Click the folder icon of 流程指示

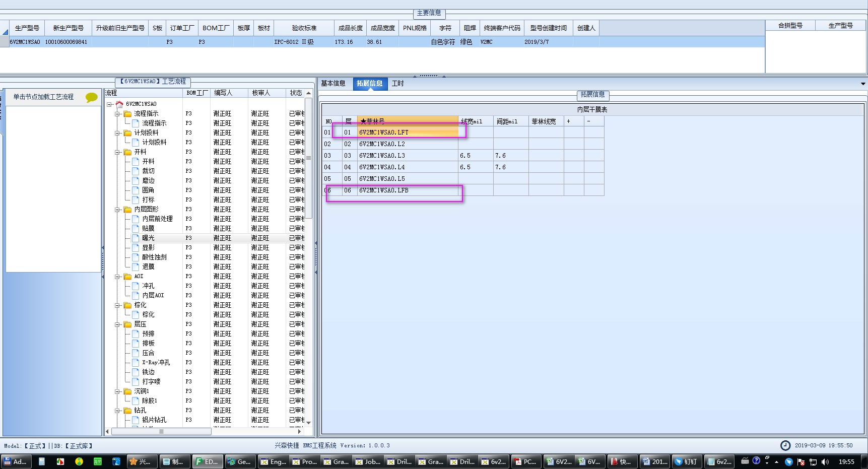[127, 114]
